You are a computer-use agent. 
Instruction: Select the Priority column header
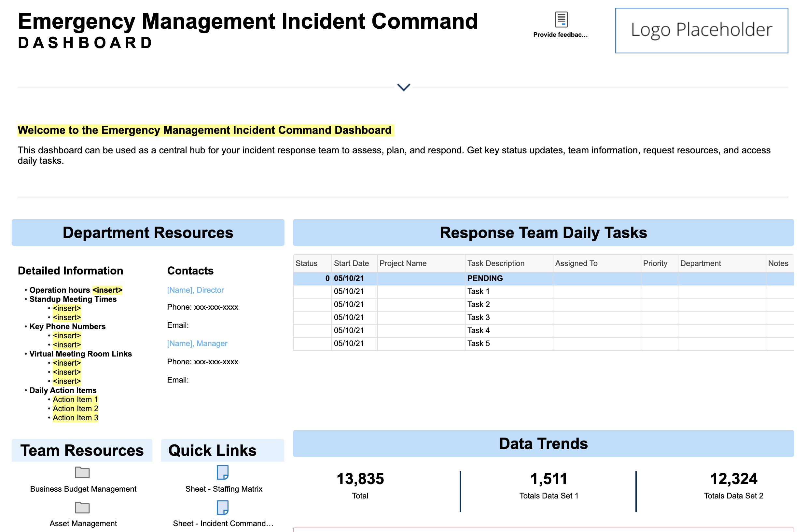coord(655,263)
